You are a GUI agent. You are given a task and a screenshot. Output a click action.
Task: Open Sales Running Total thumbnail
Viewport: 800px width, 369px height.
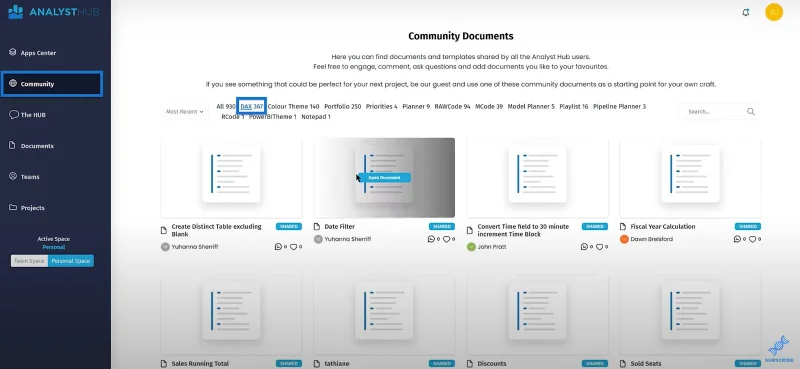click(x=231, y=315)
